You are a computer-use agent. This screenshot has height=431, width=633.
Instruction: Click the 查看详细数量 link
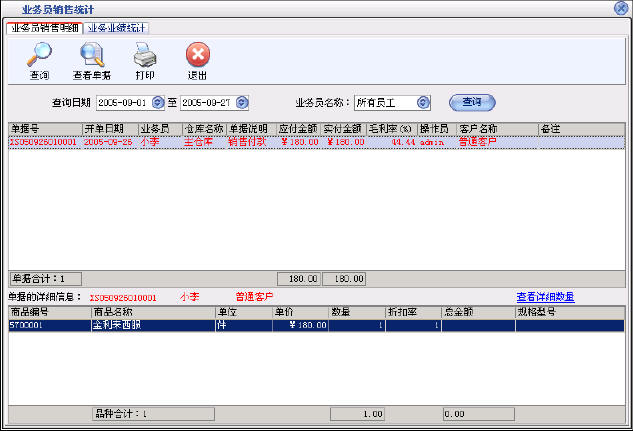[x=545, y=297]
